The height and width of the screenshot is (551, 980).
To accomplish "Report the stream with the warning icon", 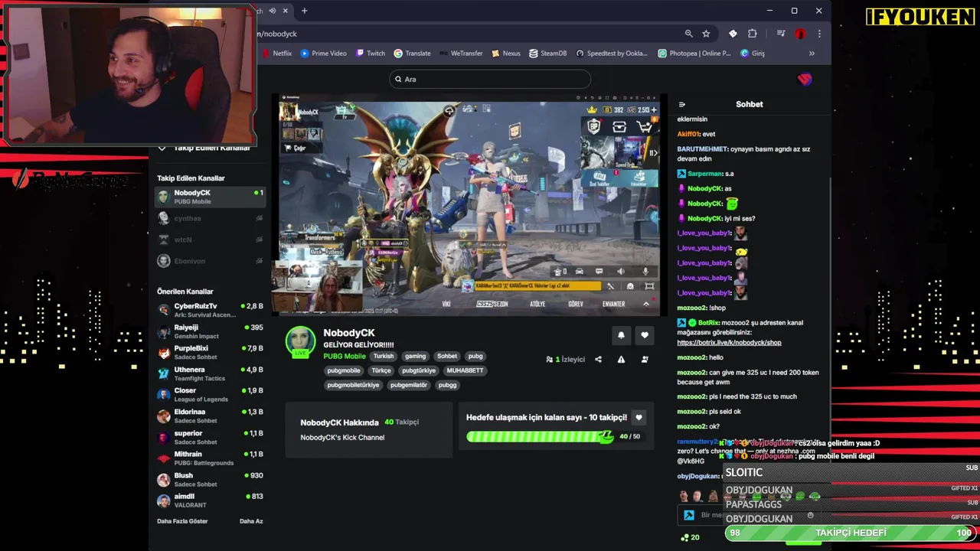I will [x=621, y=360].
